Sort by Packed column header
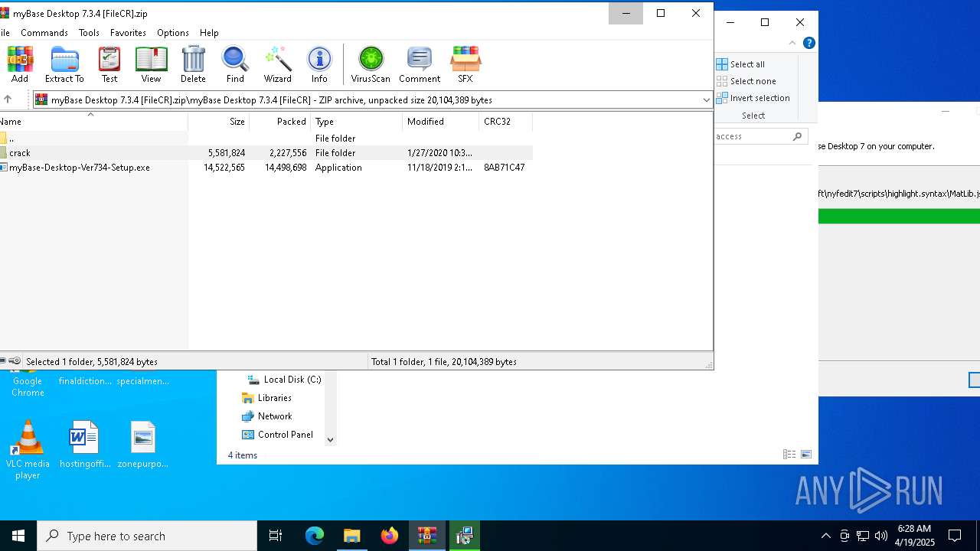The image size is (980, 551). (279, 121)
